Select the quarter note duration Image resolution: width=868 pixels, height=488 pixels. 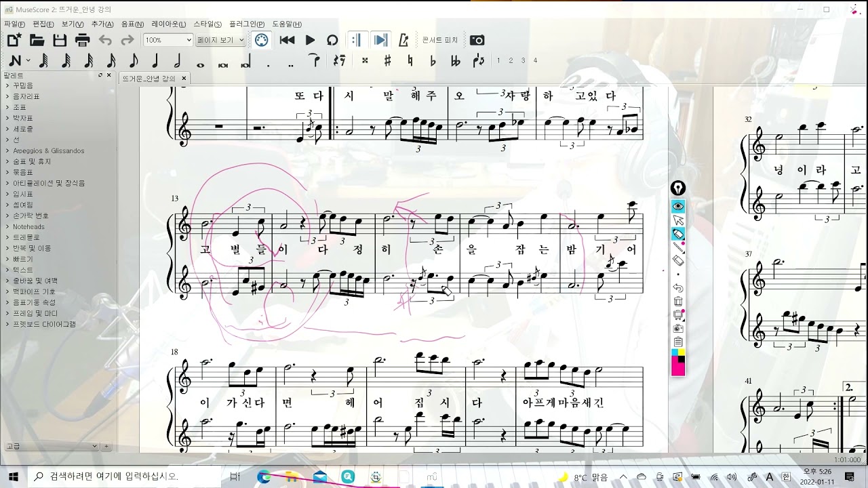(155, 61)
